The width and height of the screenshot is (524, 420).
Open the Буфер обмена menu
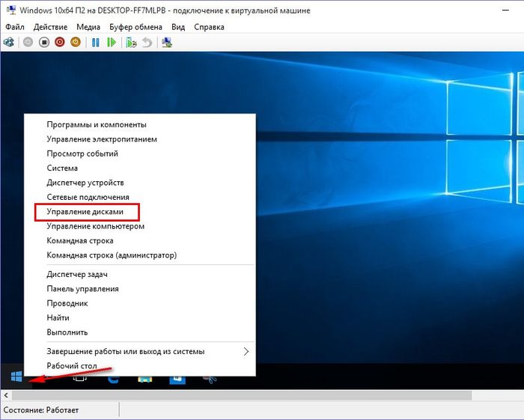(x=135, y=27)
